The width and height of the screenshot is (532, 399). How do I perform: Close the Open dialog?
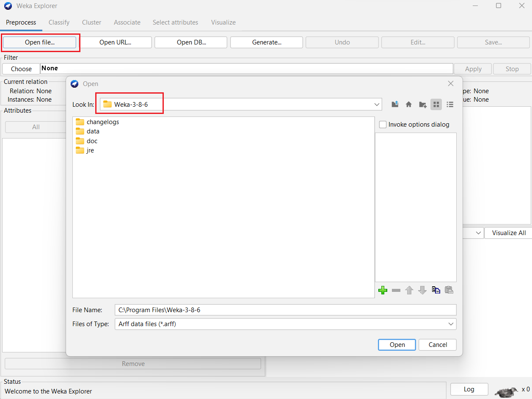[x=451, y=84]
